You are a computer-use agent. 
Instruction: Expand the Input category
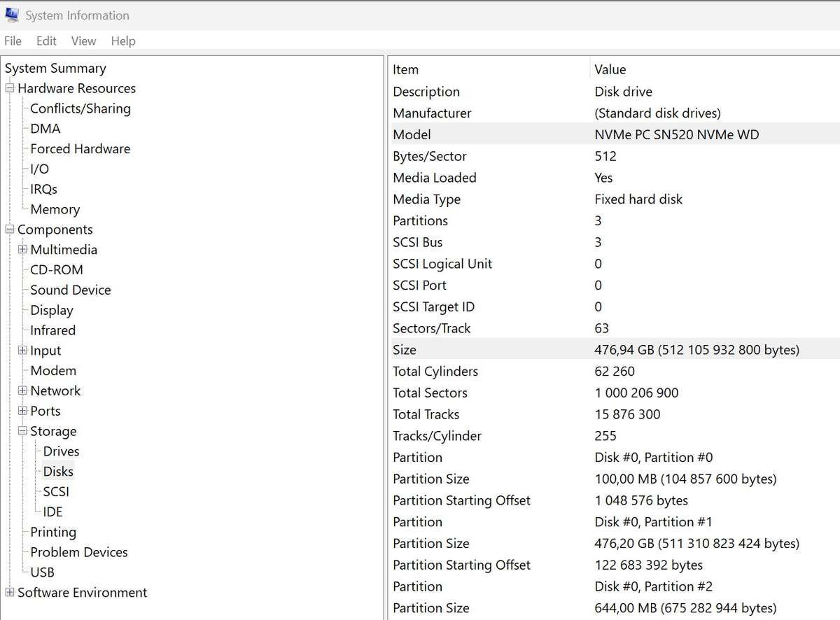pyautogui.click(x=22, y=351)
